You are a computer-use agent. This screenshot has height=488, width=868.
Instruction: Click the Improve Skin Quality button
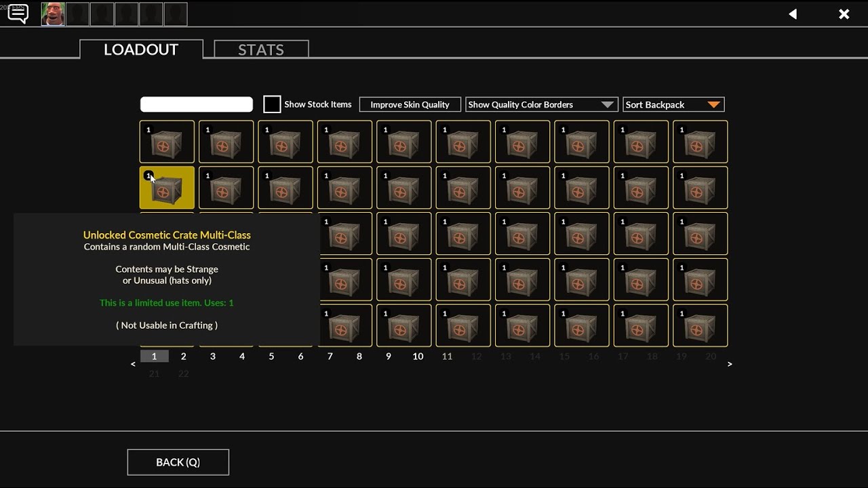(410, 104)
